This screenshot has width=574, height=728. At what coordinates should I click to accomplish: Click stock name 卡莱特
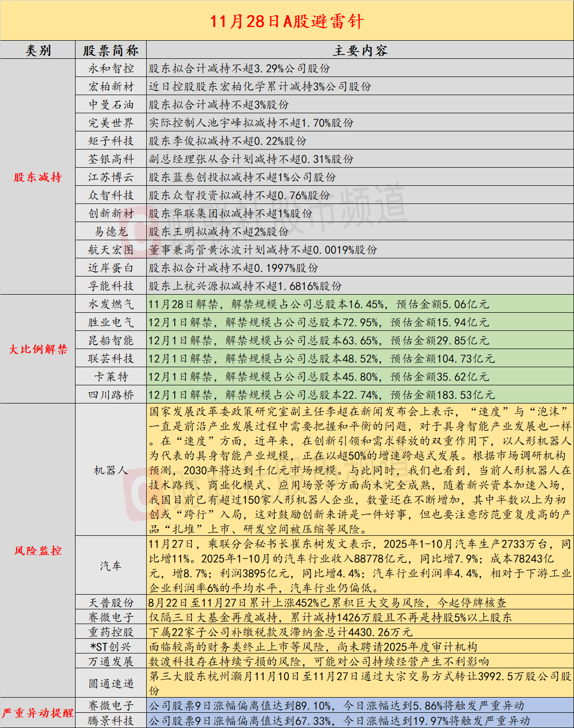coord(111,377)
